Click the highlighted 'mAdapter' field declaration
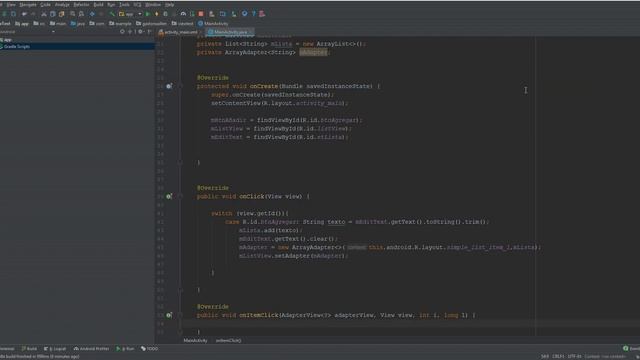The image size is (640, 360). 313,52
